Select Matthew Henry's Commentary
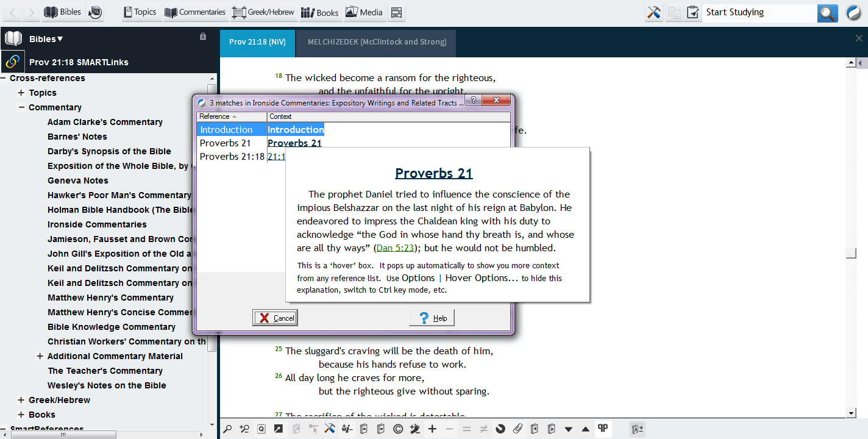 (110, 298)
